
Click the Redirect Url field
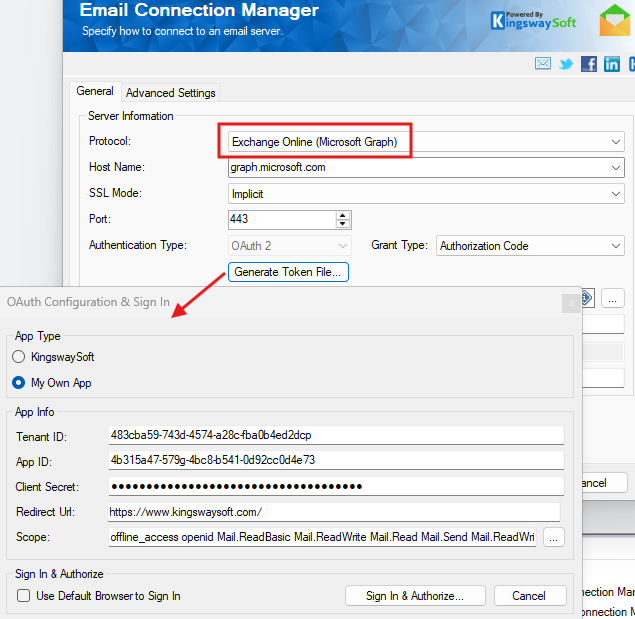(334, 512)
